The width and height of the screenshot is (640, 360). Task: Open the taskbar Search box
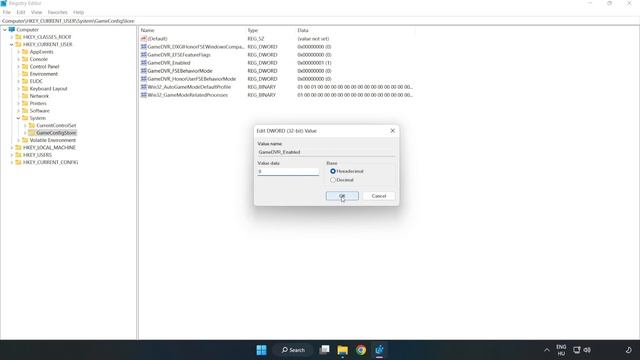293,350
